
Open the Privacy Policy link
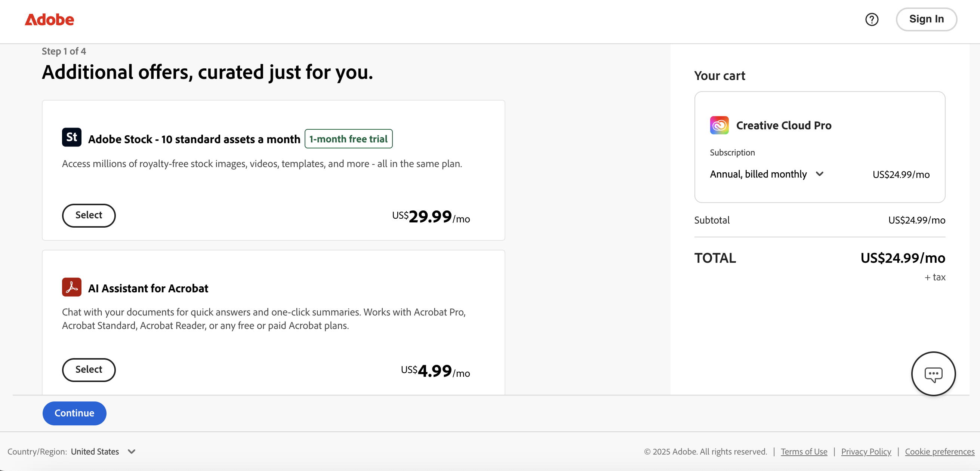pos(866,452)
